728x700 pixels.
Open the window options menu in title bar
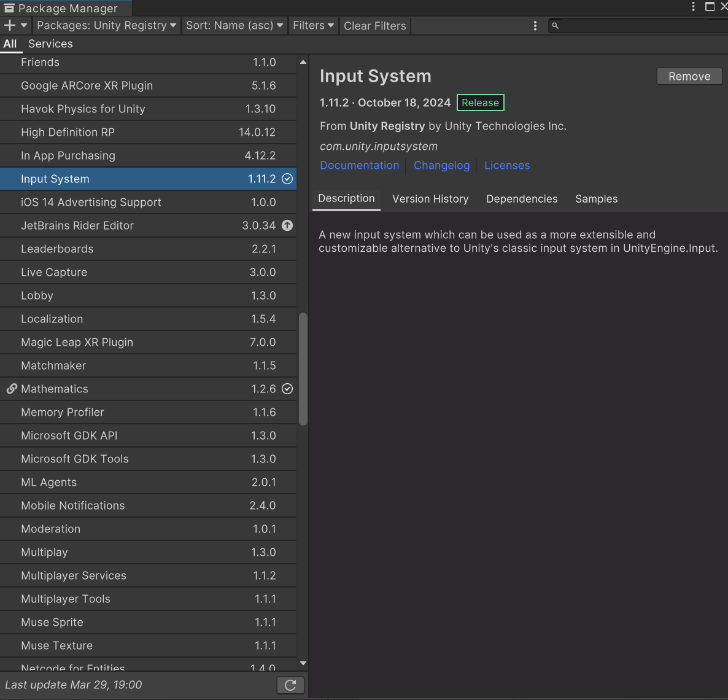pyautogui.click(x=693, y=7)
